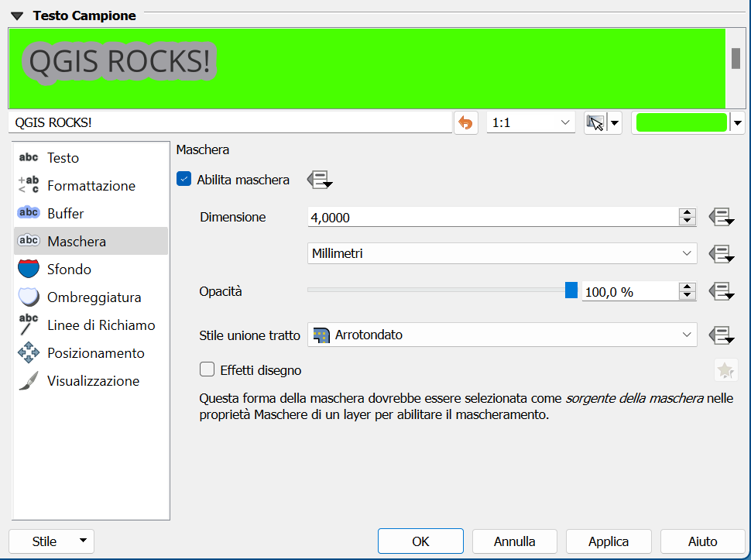Click the green preview background color swatch

pos(681,122)
